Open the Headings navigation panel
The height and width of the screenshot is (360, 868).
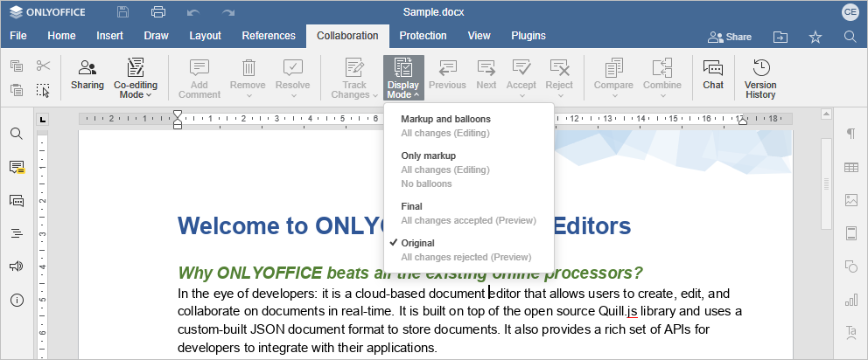coord(17,233)
